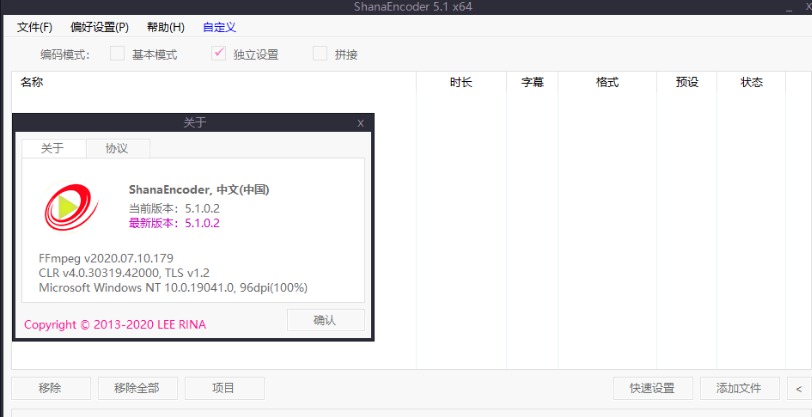812x417 pixels.
Task: Close the 关于 dialog with X
Action: click(360, 123)
